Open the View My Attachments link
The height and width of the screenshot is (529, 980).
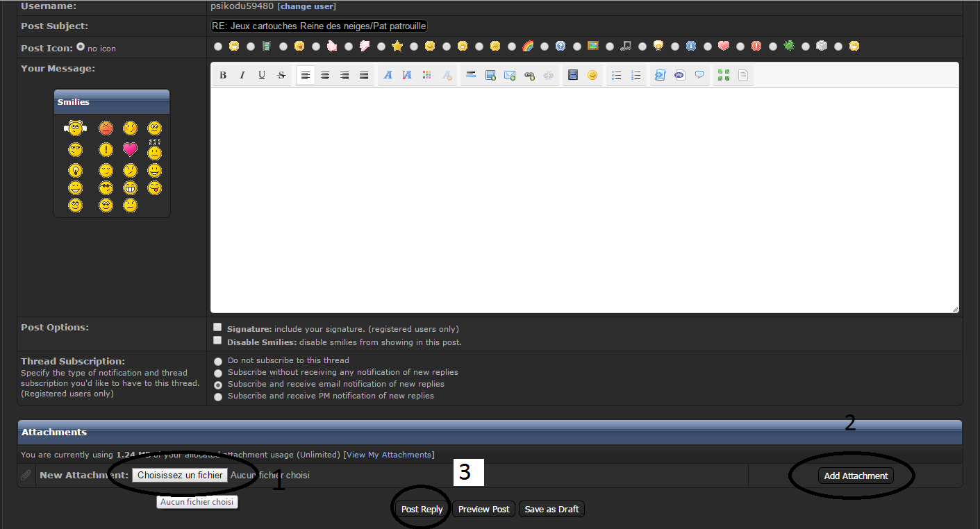point(388,455)
